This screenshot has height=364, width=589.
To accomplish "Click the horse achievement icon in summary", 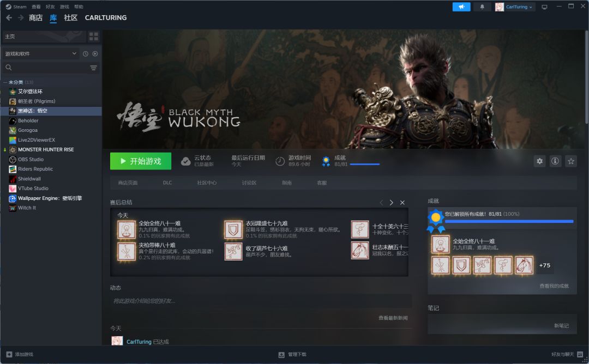I will [x=360, y=251].
